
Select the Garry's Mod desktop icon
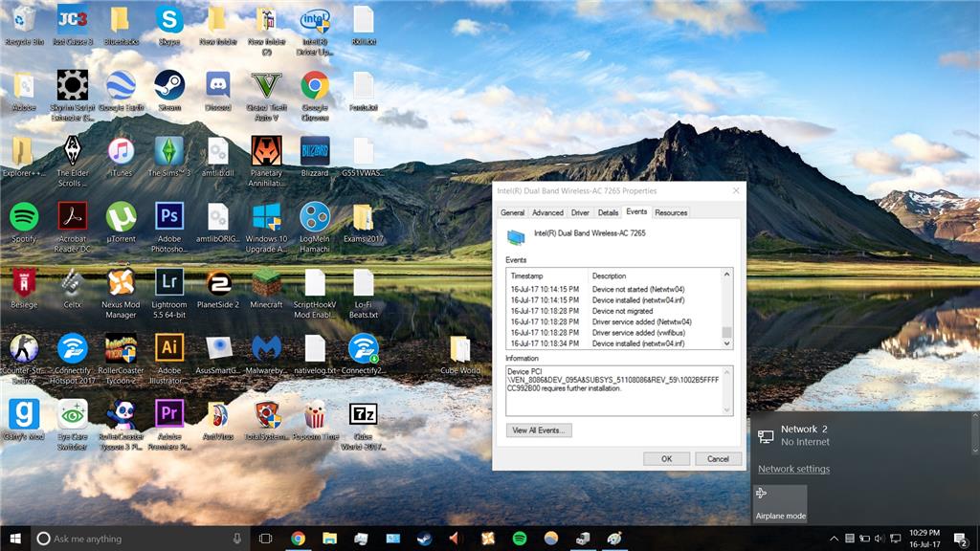24,421
